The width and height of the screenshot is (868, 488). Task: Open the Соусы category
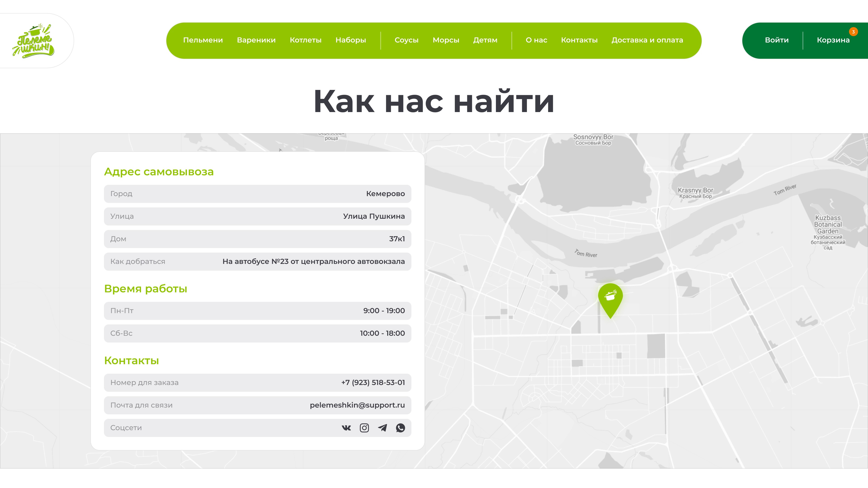[406, 40]
